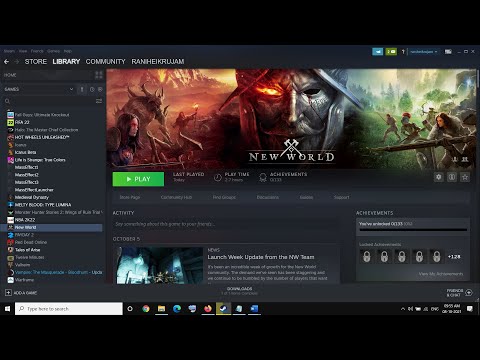480x360 pixels.
Task: Select HOT WHEELS UNLEASHED in list
Action: pos(42,137)
